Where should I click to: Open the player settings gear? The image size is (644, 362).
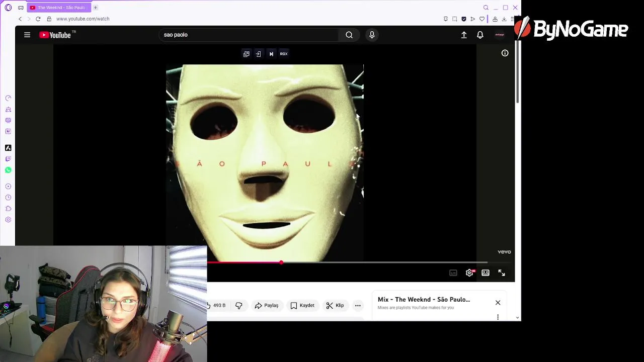point(469,273)
